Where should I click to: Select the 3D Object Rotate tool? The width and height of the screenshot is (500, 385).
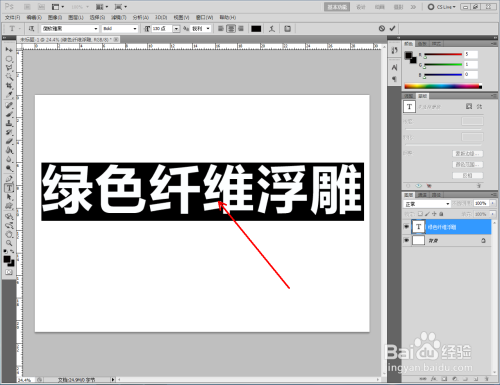[9, 216]
